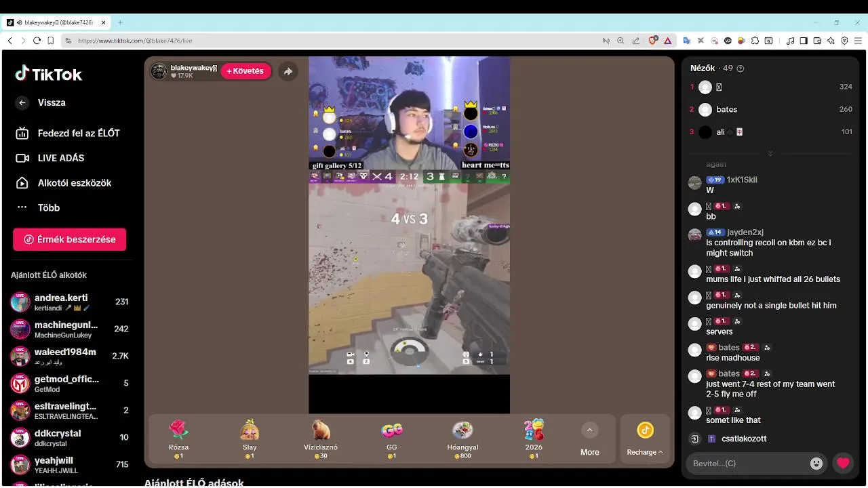Reload the page

pos(37,41)
